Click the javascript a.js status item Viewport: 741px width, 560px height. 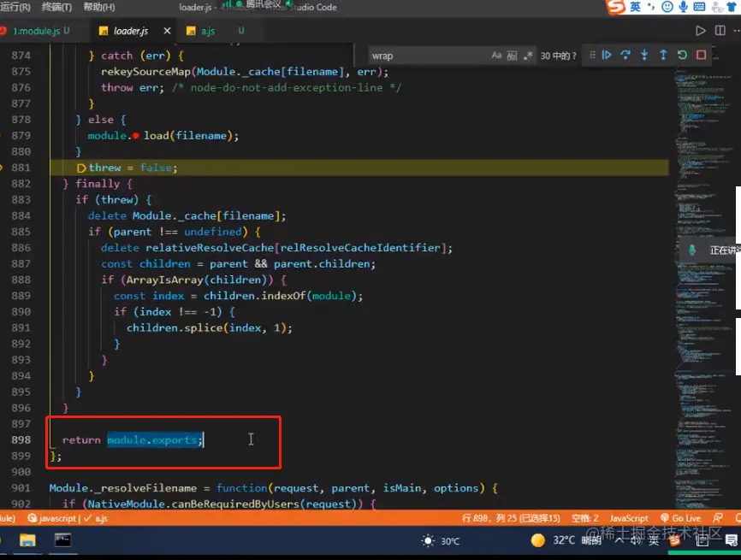68,518
